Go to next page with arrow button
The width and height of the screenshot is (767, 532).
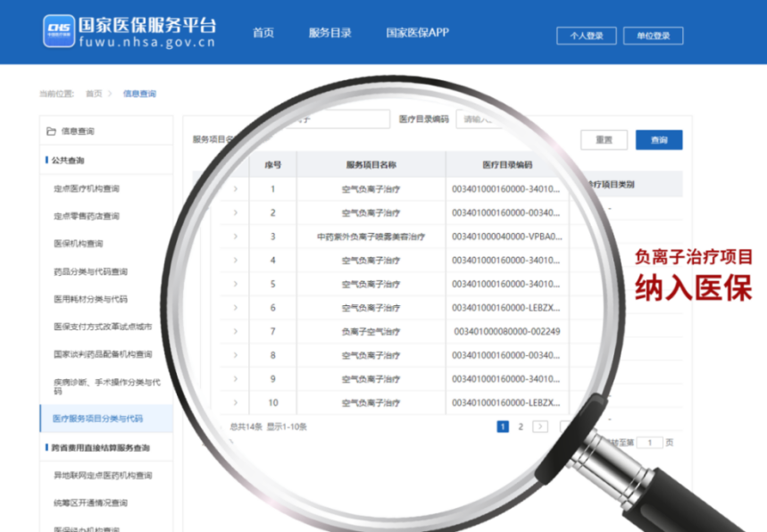(x=540, y=427)
